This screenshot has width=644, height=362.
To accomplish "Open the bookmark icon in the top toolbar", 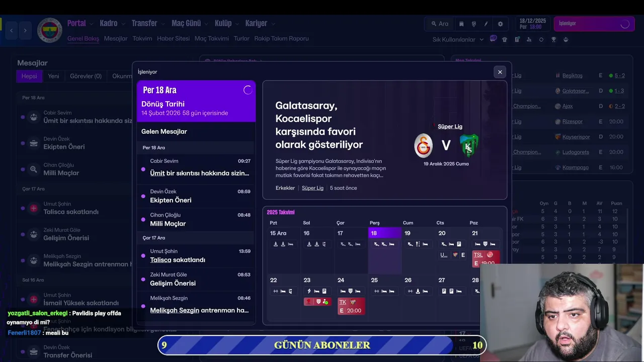I will 461,24.
